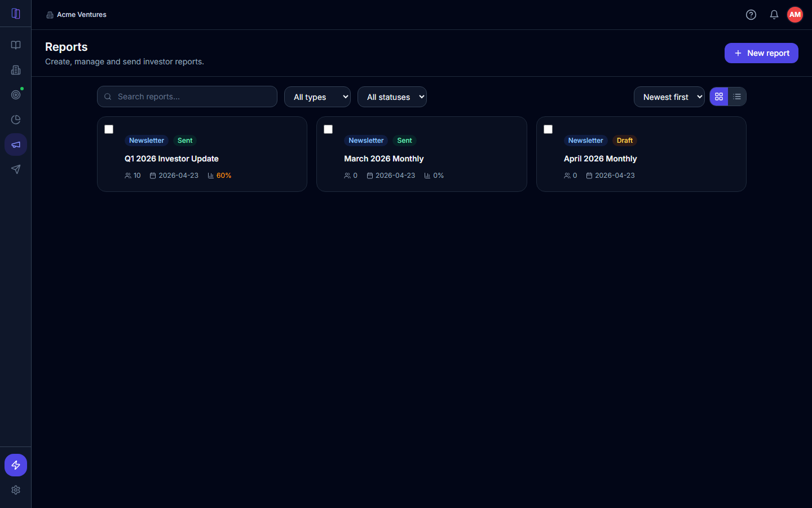Click the lightning bolt quick action button
Image resolution: width=812 pixels, height=508 pixels.
pos(16,465)
